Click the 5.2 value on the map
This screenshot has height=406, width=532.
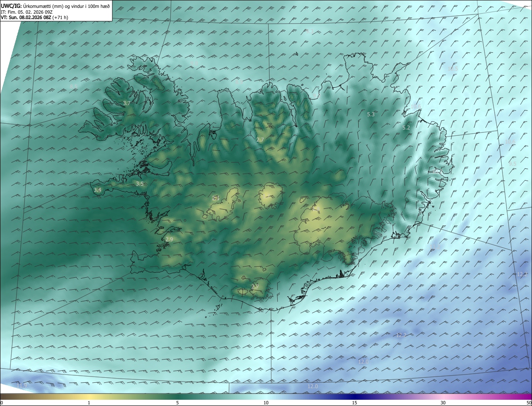tap(406, 128)
